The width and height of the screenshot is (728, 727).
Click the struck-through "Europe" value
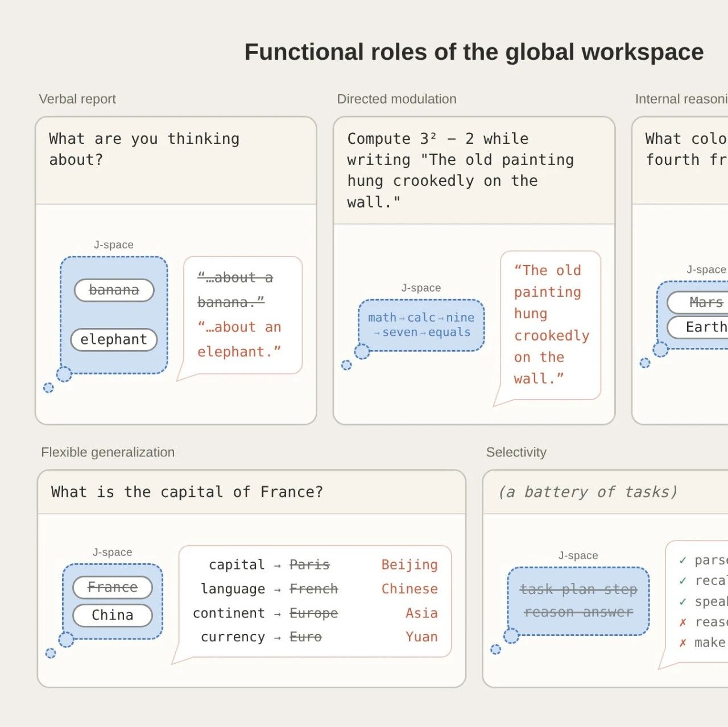pos(313,613)
